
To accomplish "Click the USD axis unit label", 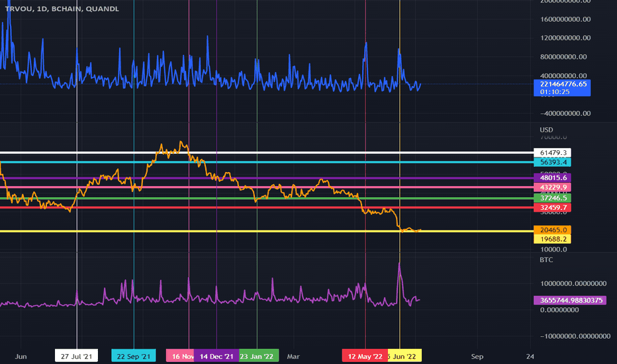I will (x=546, y=130).
